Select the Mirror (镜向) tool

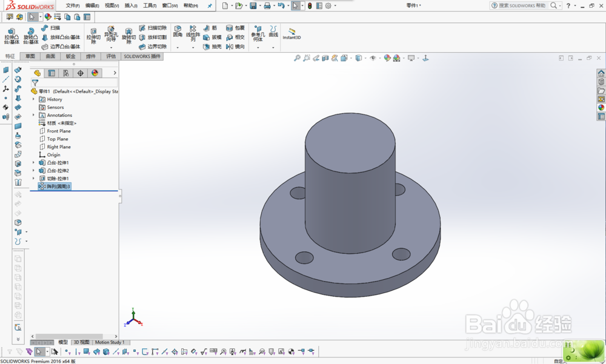coord(235,47)
